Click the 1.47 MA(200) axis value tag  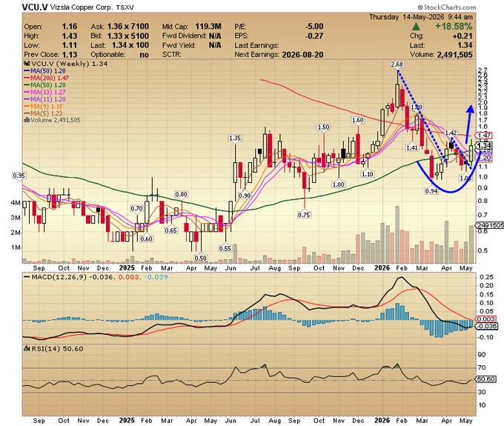pos(484,136)
